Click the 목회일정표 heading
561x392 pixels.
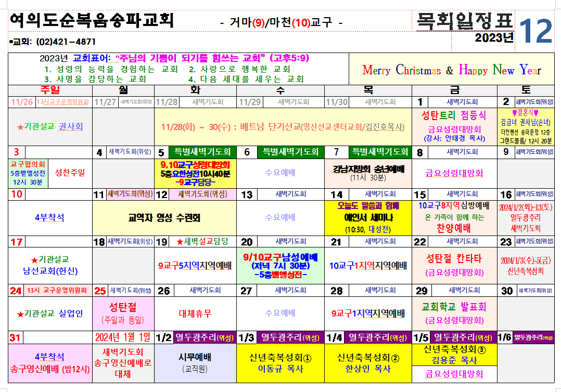tap(465, 21)
